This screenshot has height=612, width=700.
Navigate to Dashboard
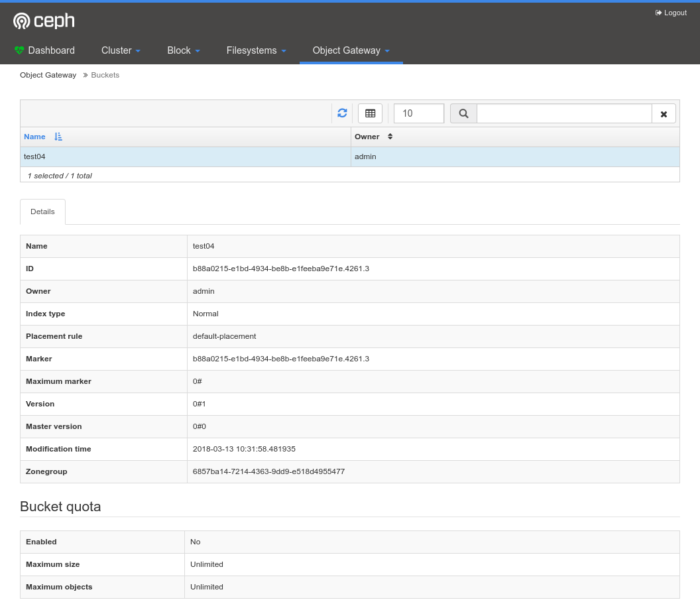(x=50, y=50)
